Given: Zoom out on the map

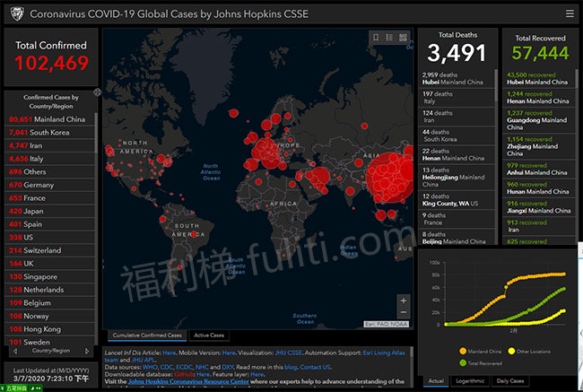Looking at the screenshot, I should click(403, 315).
